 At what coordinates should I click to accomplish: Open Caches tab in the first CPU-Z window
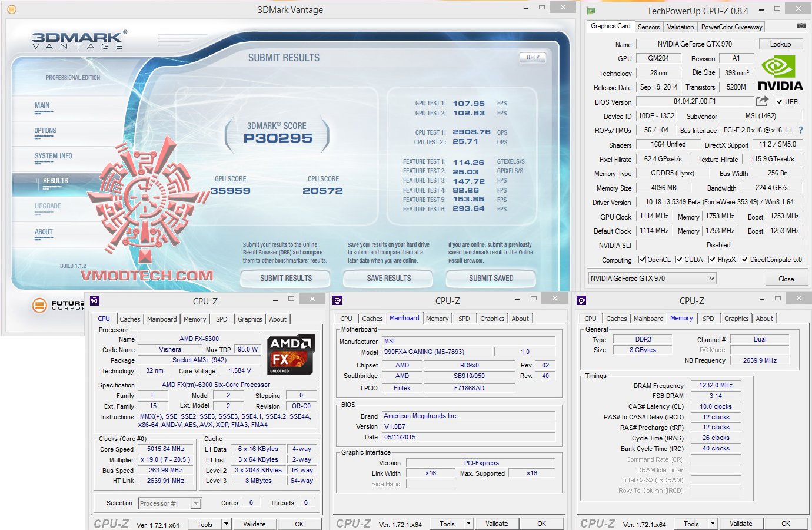130,319
